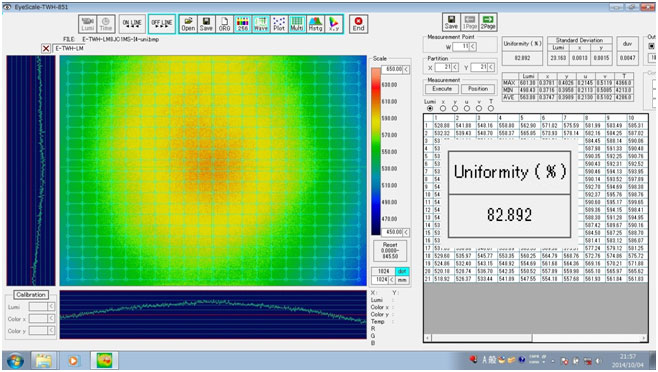The width and height of the screenshot is (658, 372).
Task: Expand the Measurement Point W arrow
Action: [x=473, y=47]
